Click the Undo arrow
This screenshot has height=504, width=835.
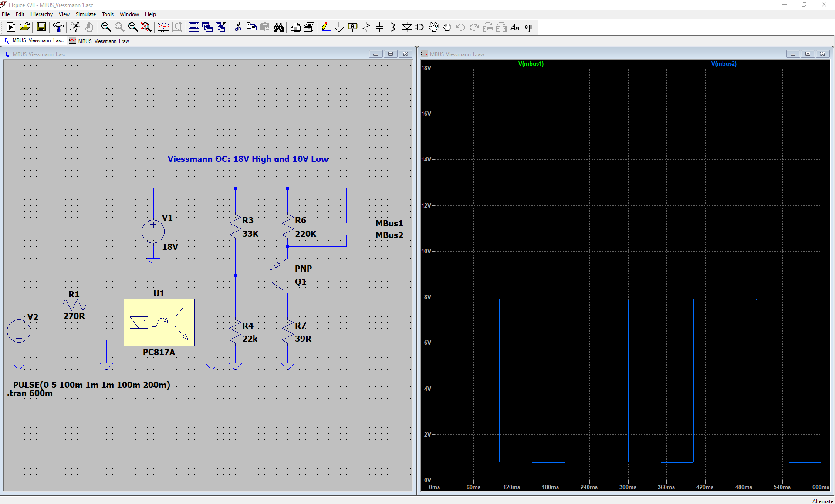461,27
